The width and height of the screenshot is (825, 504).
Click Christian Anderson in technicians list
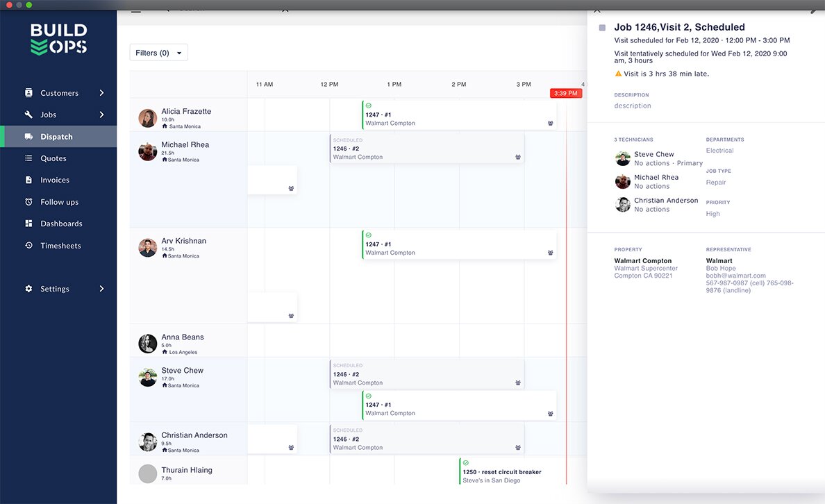(x=665, y=201)
